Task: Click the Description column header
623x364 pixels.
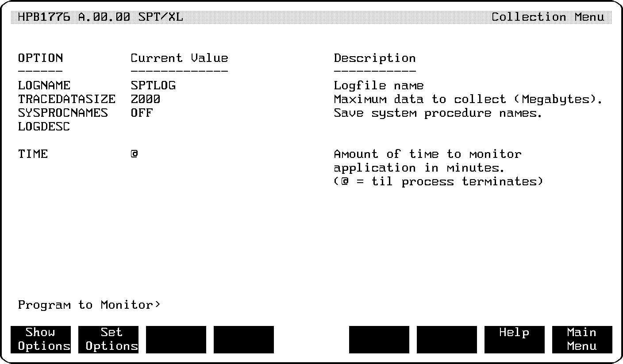Action: (x=375, y=58)
